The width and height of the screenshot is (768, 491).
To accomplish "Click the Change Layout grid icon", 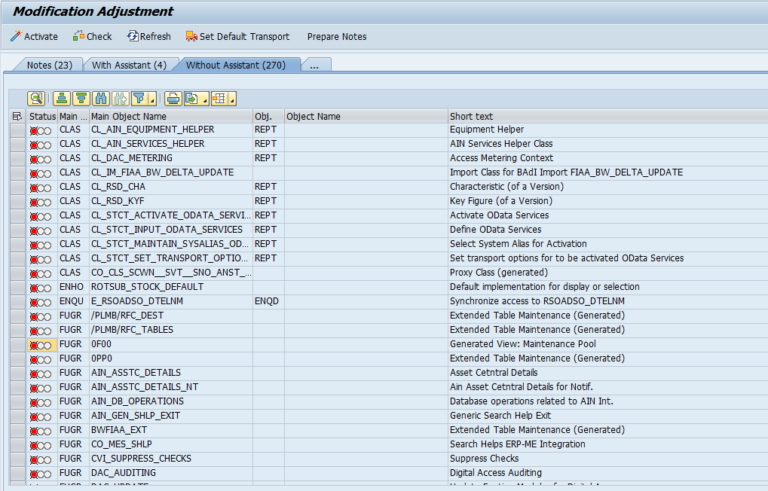I will (x=219, y=98).
